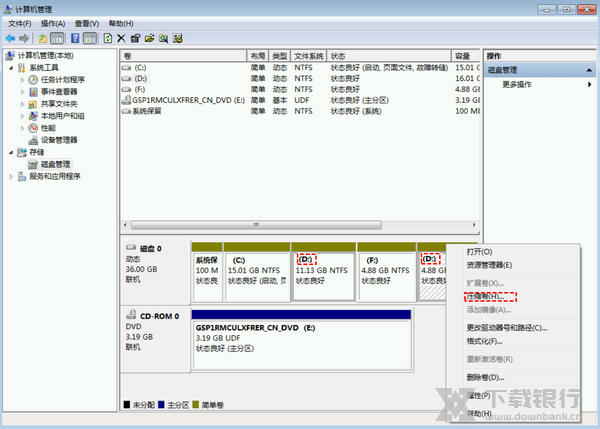The height and width of the screenshot is (429, 600).
Task: Click the 文件系统 column header
Action: tap(309, 56)
